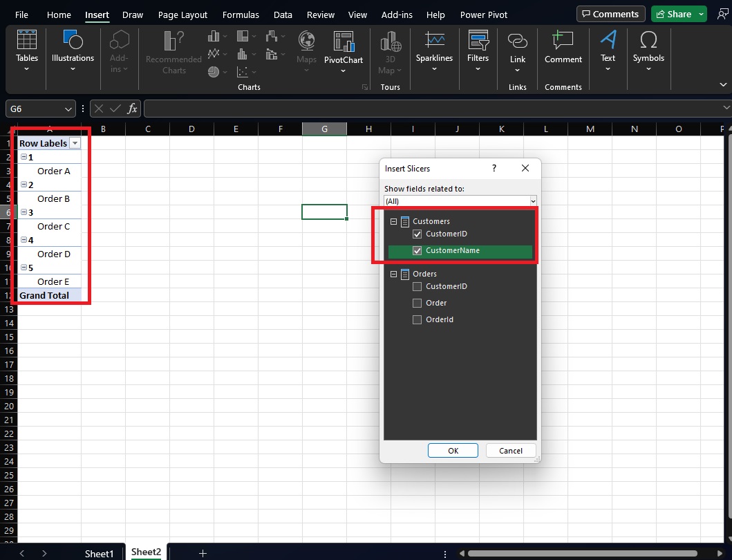
Task: Cancel the Insert Slicers dialog
Action: [510, 450]
